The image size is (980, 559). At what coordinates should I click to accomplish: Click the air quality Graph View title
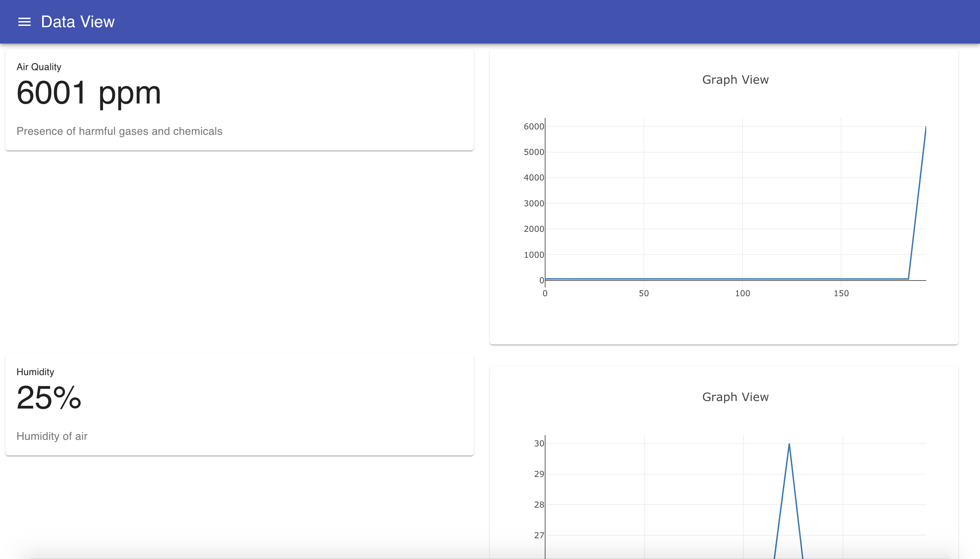[x=735, y=79]
